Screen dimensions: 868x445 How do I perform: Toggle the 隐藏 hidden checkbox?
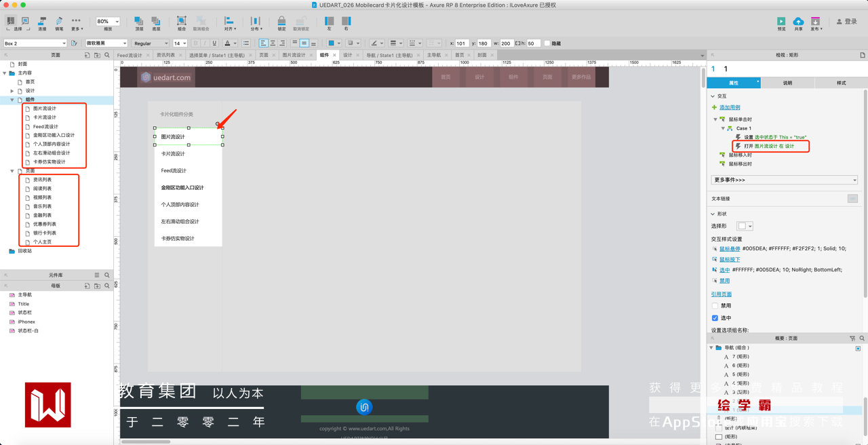547,43
